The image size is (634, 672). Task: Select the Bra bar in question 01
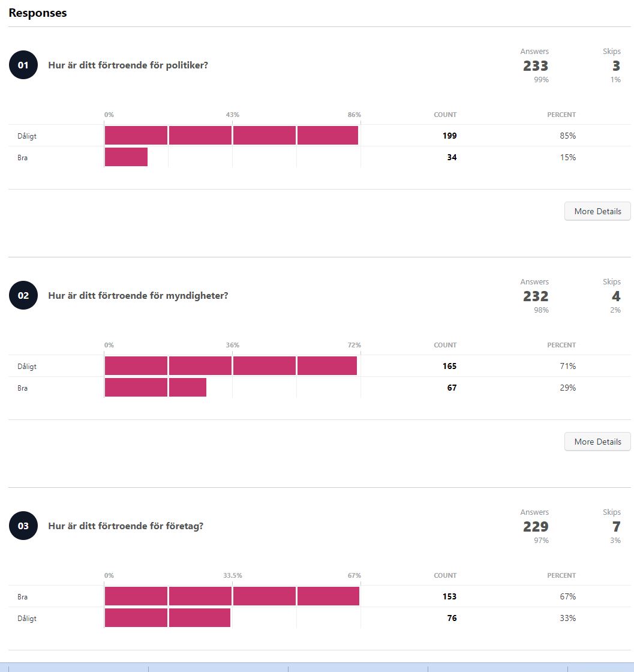point(126,157)
